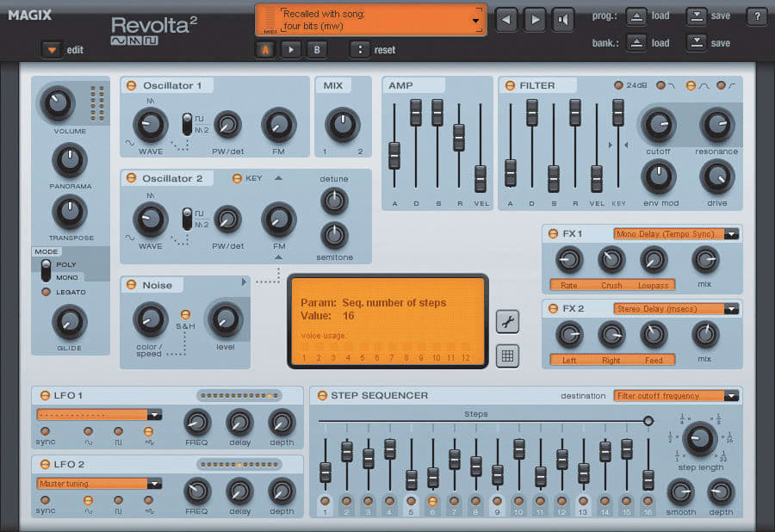Click the next preset arrow

535,19
